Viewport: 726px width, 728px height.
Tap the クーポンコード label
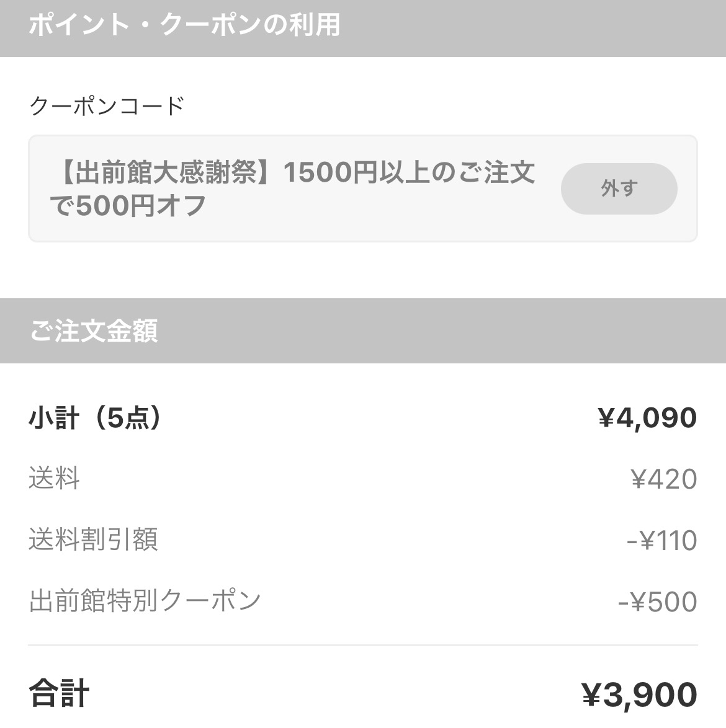point(107,106)
